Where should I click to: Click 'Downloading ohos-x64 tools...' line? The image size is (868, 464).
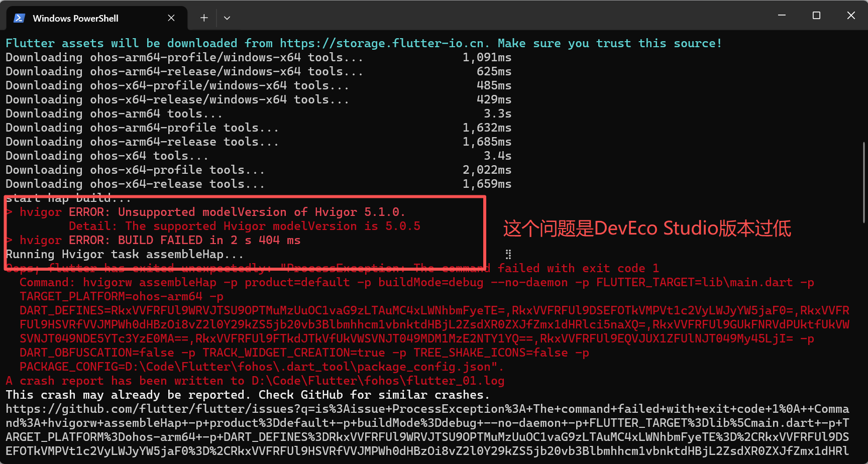(107, 156)
